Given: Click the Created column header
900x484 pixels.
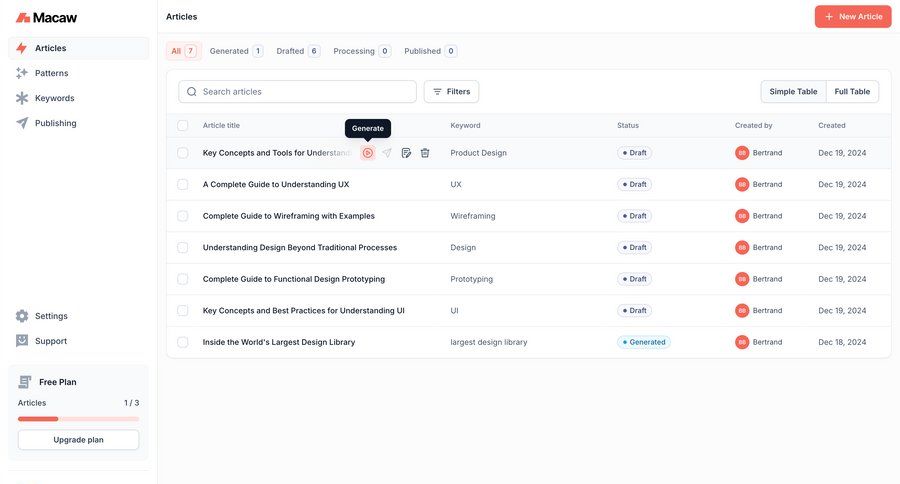Looking at the screenshot, I should pyautogui.click(x=832, y=125).
